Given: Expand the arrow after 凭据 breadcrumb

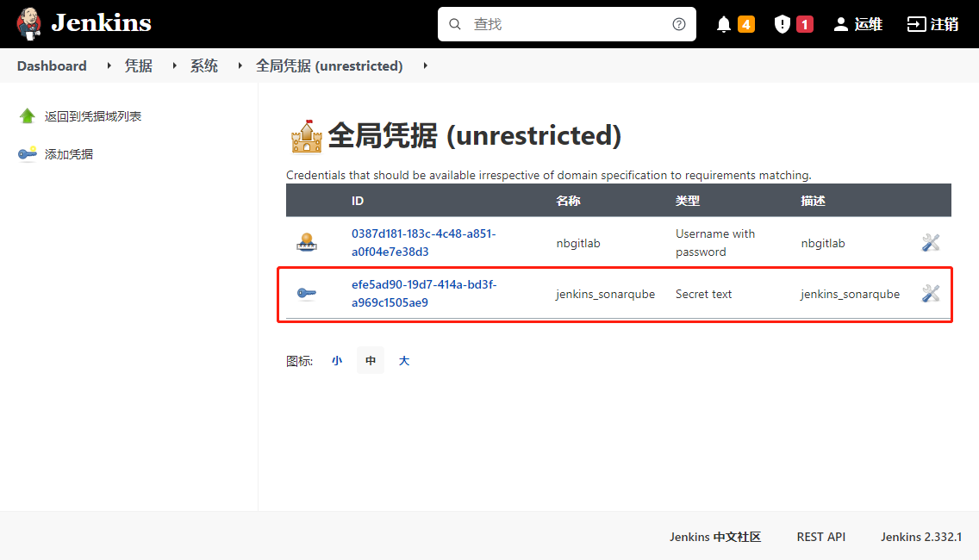Looking at the screenshot, I should pos(175,65).
